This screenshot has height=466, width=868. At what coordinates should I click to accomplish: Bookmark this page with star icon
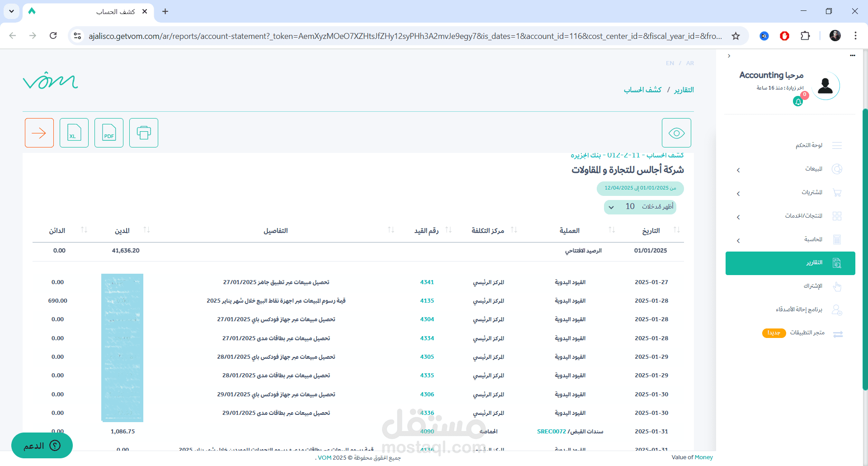pos(736,36)
